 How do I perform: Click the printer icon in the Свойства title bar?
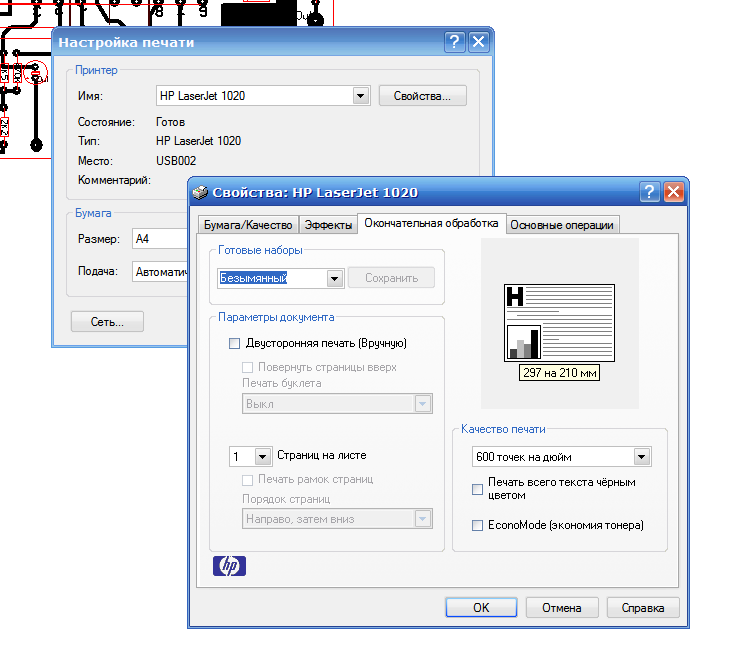tap(200, 192)
